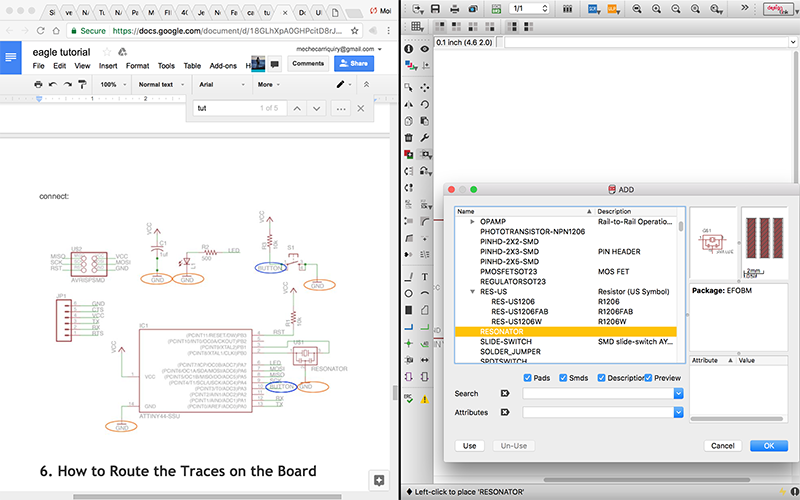The height and width of the screenshot is (500, 800).
Task: Go to next find result arrow
Action: [x=316, y=109]
